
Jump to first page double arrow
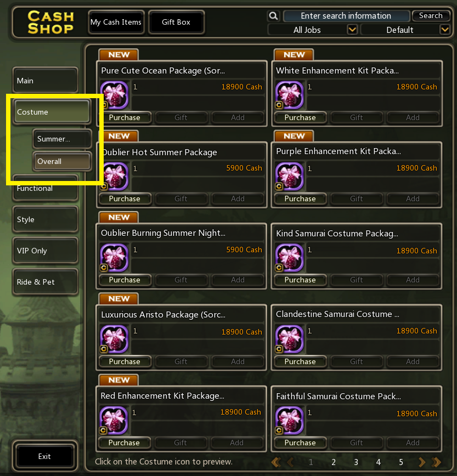click(276, 462)
